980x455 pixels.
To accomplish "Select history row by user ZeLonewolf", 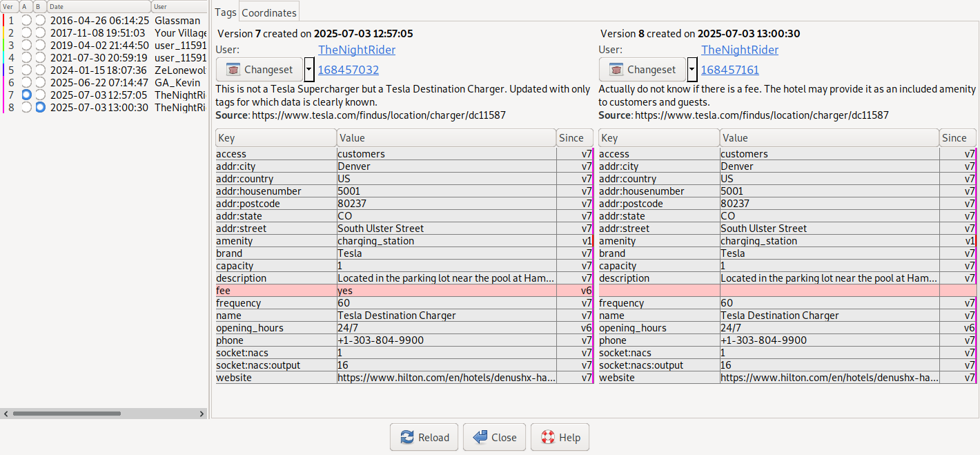I will click(x=104, y=70).
